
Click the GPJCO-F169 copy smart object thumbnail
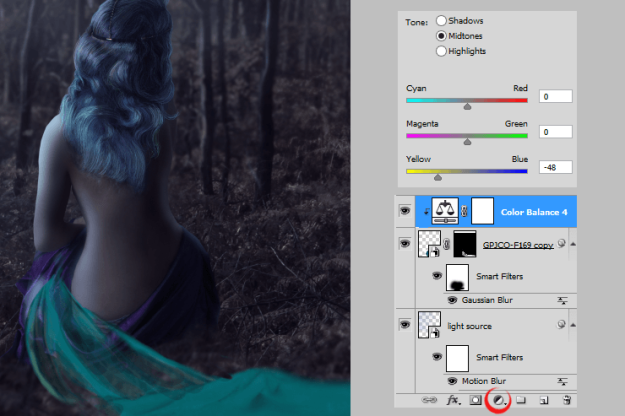[429, 244]
